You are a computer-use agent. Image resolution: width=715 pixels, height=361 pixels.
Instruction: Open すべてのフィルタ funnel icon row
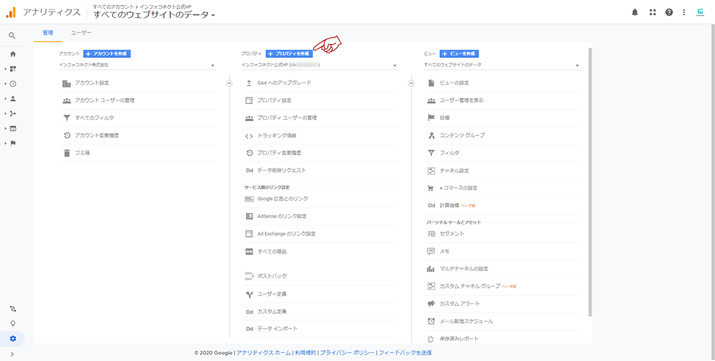pyautogui.click(x=137, y=118)
